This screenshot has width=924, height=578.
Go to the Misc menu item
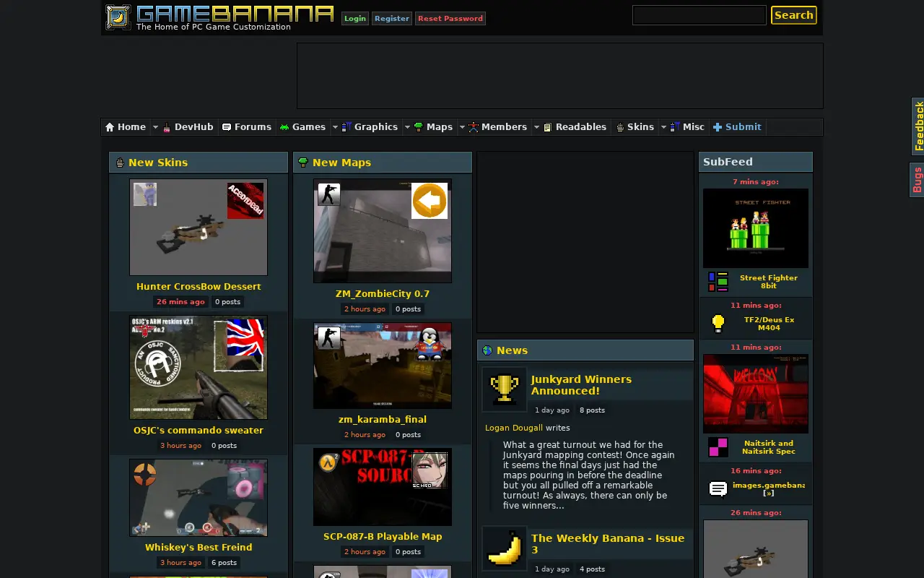coord(687,127)
